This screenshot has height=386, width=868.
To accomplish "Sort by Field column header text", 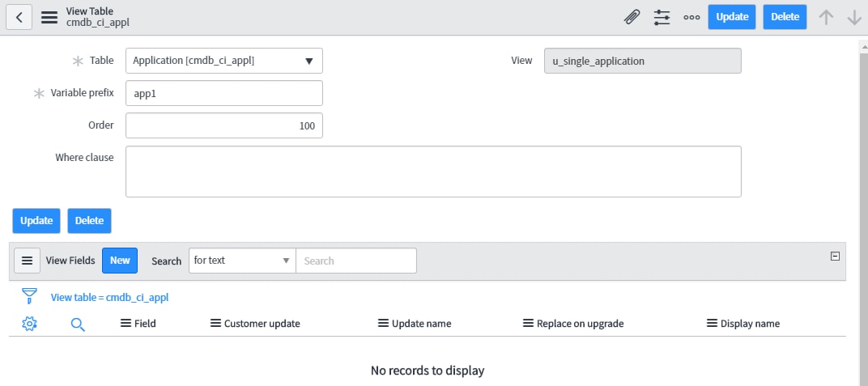I will tap(145, 324).
